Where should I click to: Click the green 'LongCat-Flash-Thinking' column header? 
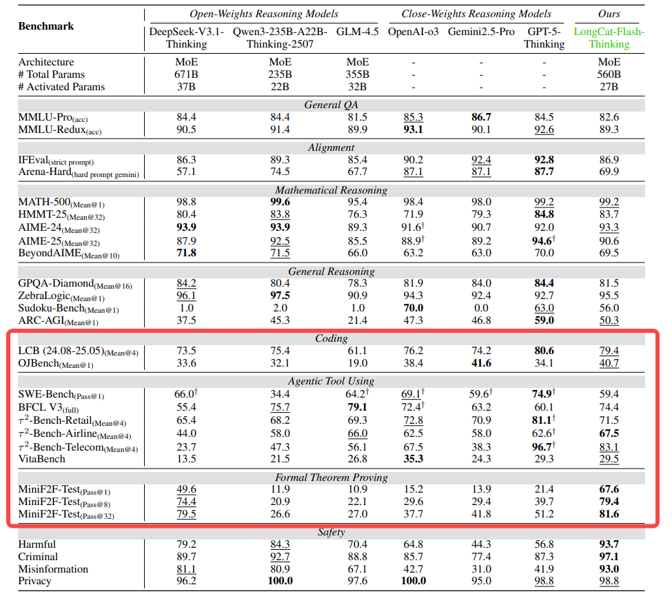(x=609, y=38)
